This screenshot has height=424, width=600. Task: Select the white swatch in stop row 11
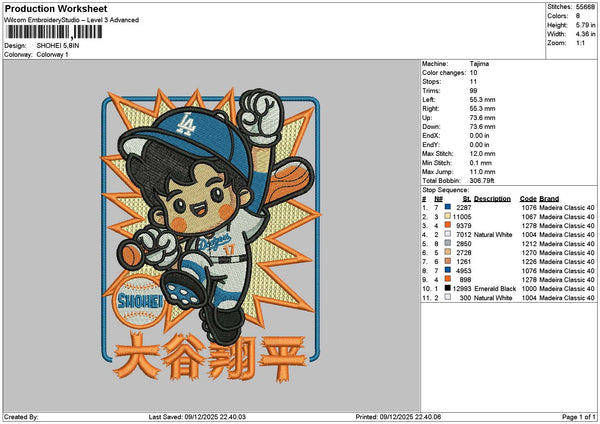click(447, 297)
